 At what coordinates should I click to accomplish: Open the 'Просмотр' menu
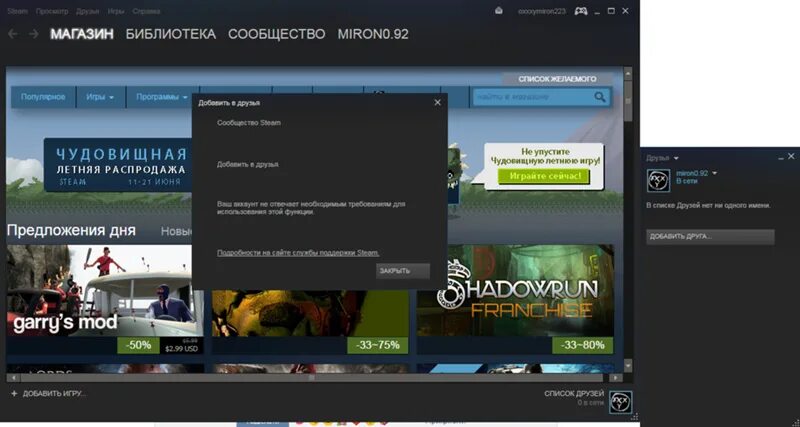coord(52,11)
